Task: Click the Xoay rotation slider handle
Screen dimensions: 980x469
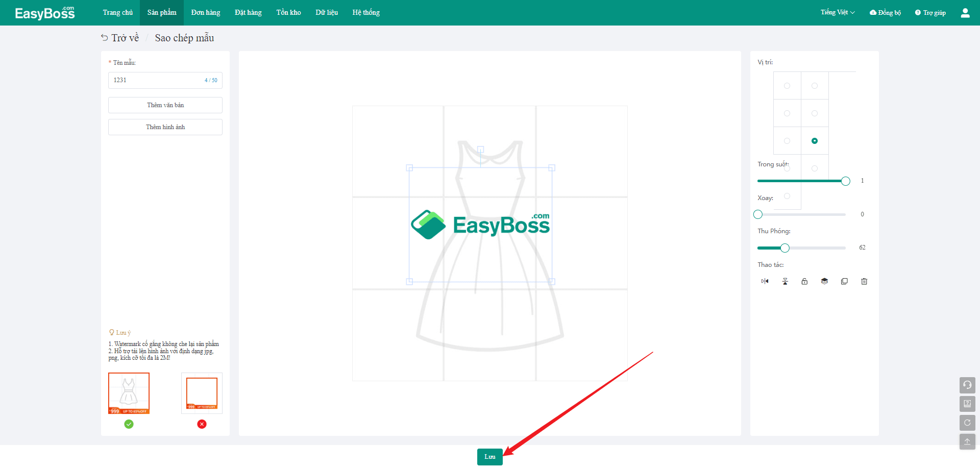Action: (x=758, y=214)
